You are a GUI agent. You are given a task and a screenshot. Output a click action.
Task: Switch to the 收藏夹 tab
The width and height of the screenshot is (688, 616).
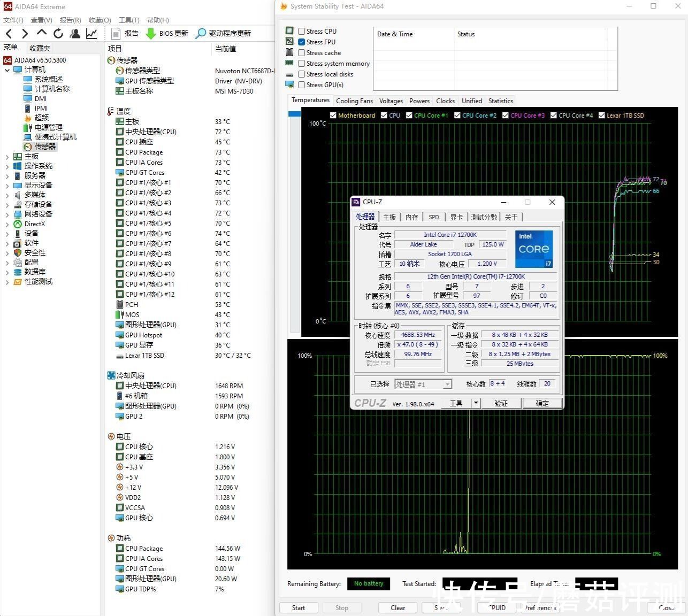point(40,48)
